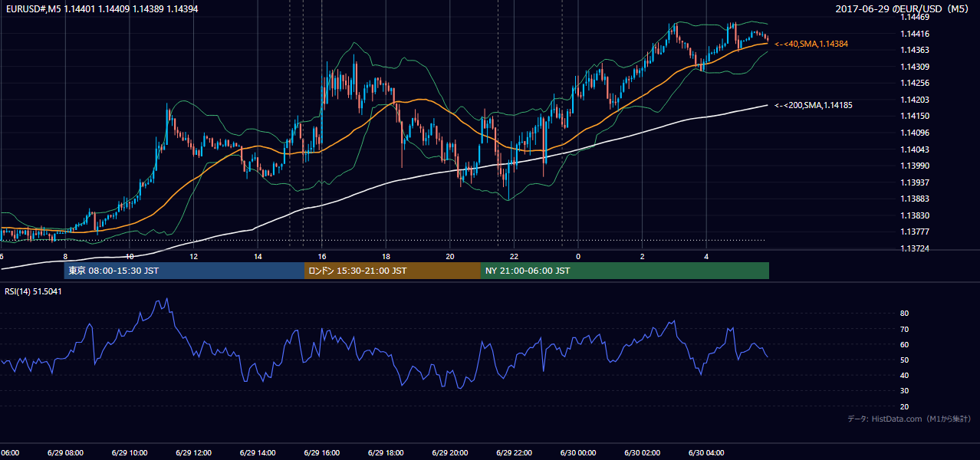Select the 40 SMA label reading 1.14384

811,44
